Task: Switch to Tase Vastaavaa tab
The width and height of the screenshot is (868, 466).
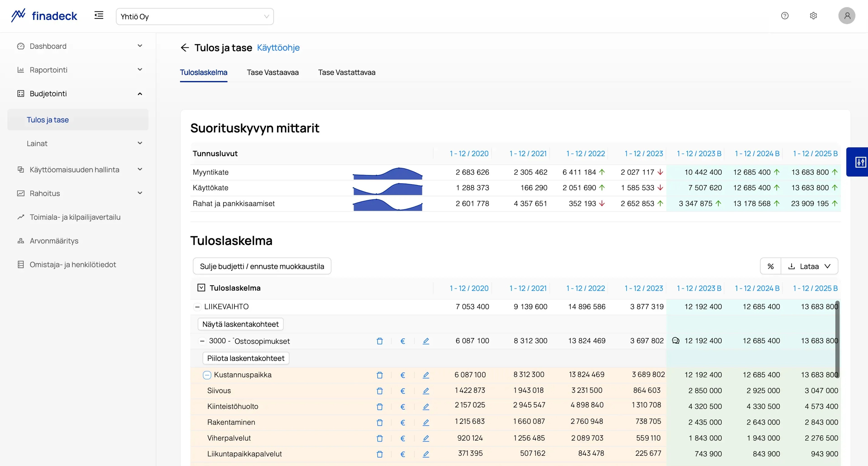Action: [x=273, y=72]
